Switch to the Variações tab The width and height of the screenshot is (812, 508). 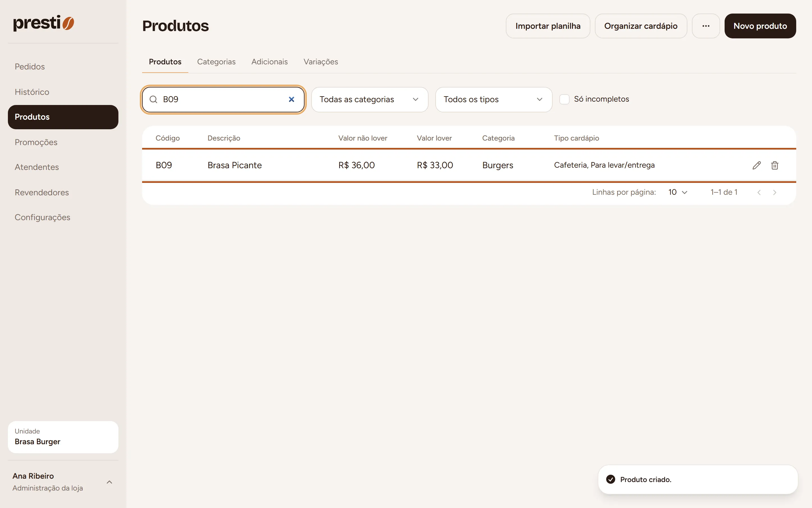pyautogui.click(x=321, y=62)
